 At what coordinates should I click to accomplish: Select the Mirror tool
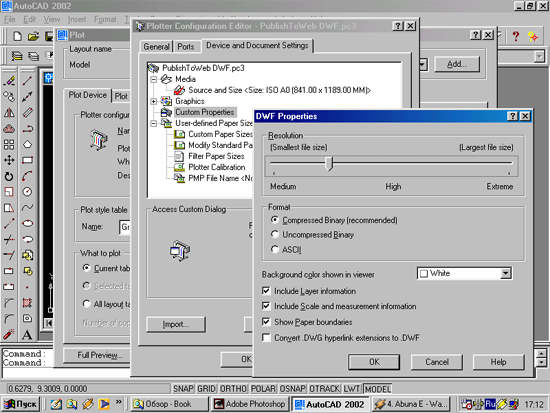pyautogui.click(x=9, y=113)
